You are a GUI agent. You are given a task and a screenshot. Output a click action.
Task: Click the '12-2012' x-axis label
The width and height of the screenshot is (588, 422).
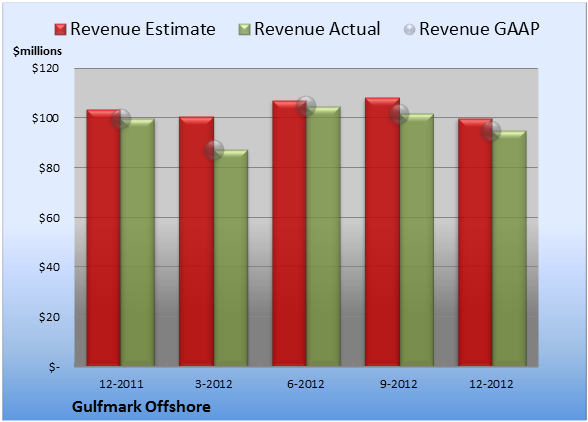pyautogui.click(x=491, y=384)
